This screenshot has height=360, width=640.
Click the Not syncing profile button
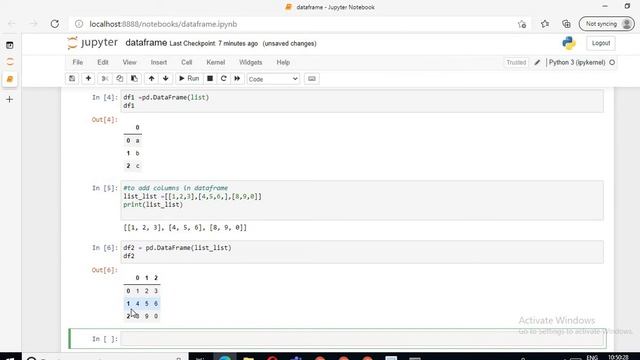point(607,24)
